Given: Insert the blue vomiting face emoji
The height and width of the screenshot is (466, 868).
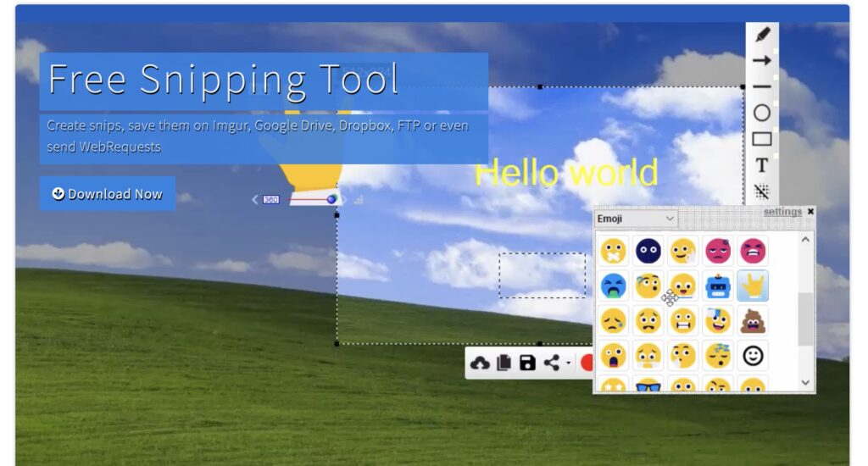Looking at the screenshot, I should tap(614, 286).
